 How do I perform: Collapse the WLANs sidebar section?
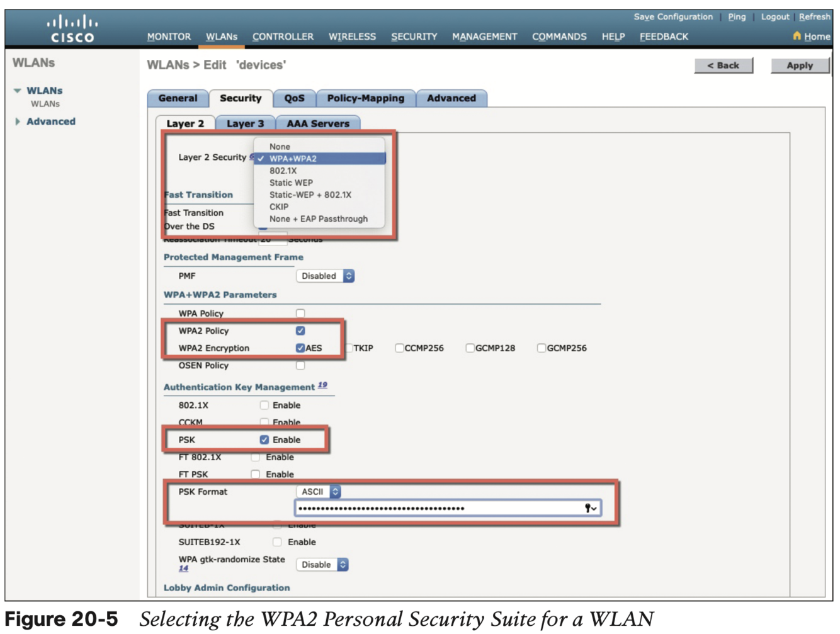pos(18,91)
